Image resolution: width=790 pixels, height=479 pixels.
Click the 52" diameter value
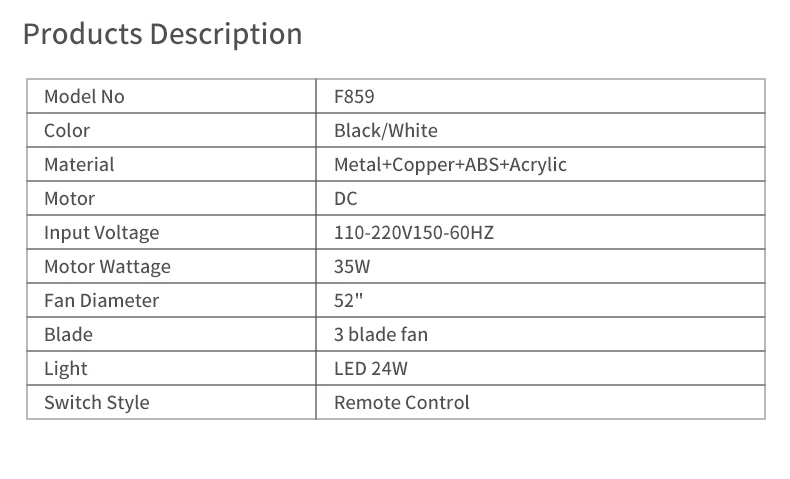(348, 301)
